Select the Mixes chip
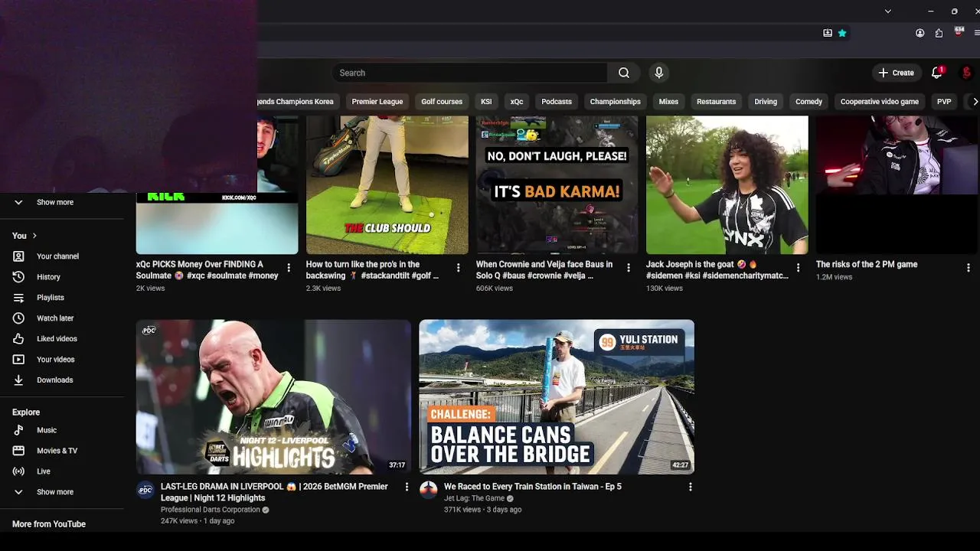980x551 pixels. pyautogui.click(x=668, y=102)
